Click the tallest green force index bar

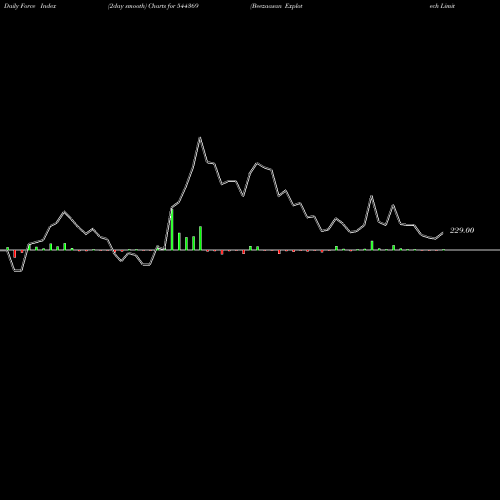172,229
